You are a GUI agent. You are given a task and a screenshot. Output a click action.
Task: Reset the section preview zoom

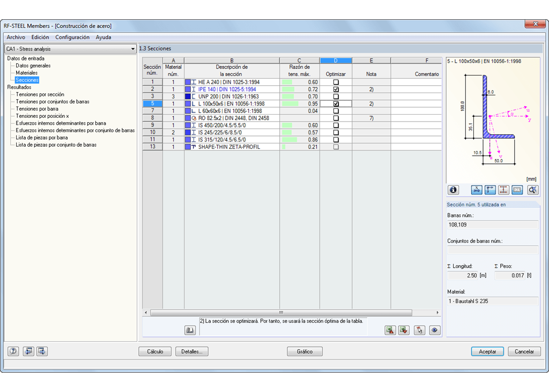[533, 190]
